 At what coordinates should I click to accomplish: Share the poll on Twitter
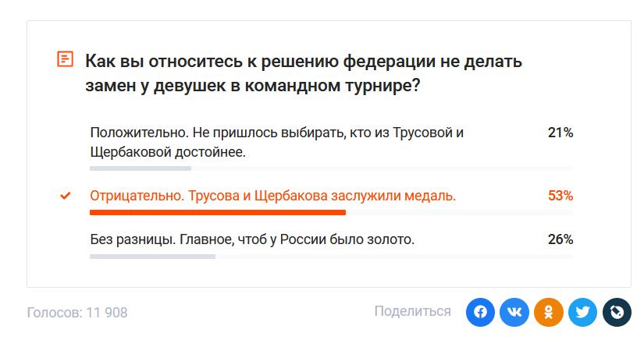tap(582, 313)
